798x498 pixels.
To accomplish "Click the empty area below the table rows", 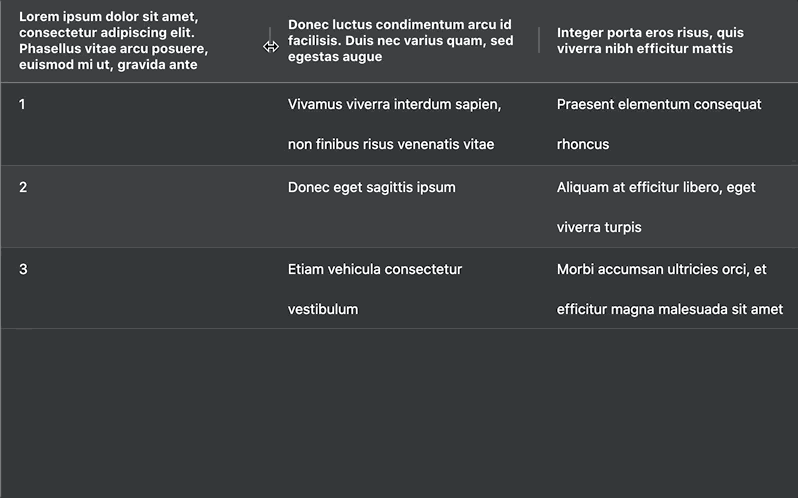I will [399, 413].
